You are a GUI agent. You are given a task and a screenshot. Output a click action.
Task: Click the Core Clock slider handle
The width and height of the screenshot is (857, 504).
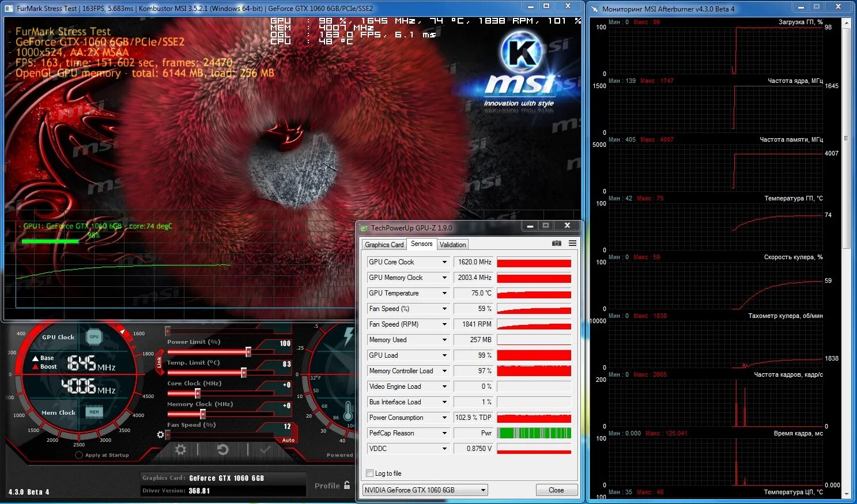click(x=198, y=393)
